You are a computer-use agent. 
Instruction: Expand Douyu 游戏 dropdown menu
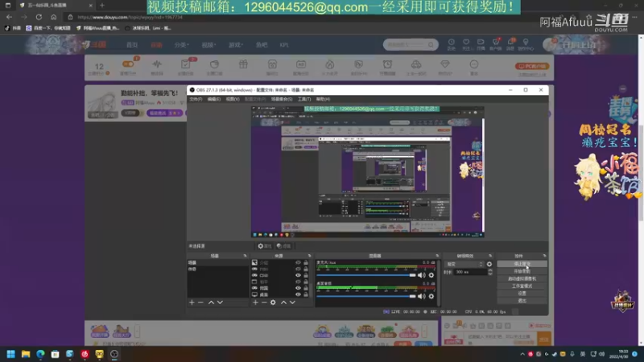[235, 45]
